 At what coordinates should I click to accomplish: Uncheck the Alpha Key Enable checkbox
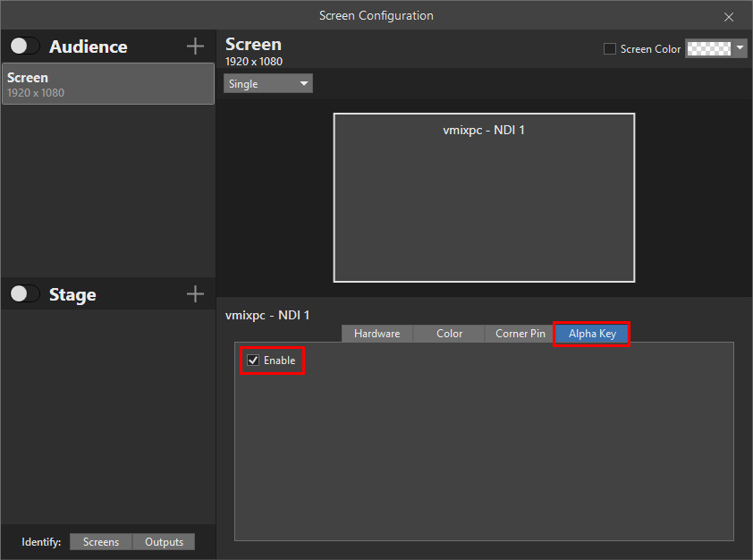coord(254,361)
